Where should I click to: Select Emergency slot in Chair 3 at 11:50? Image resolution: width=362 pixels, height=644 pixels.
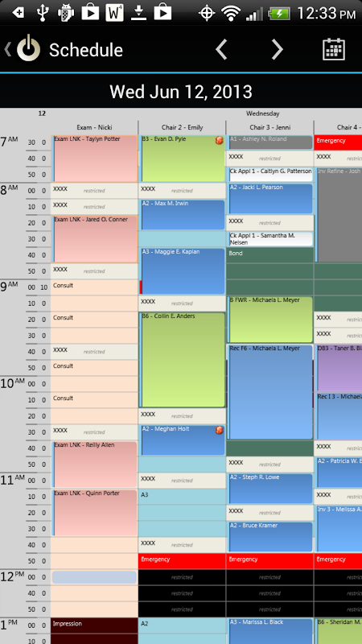(x=269, y=561)
